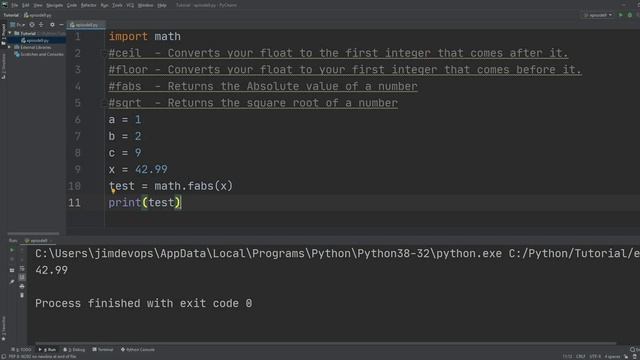This screenshot has height=360, width=640.
Task: Click on 'test = math.fabs(x)' line
Action: tap(171, 186)
